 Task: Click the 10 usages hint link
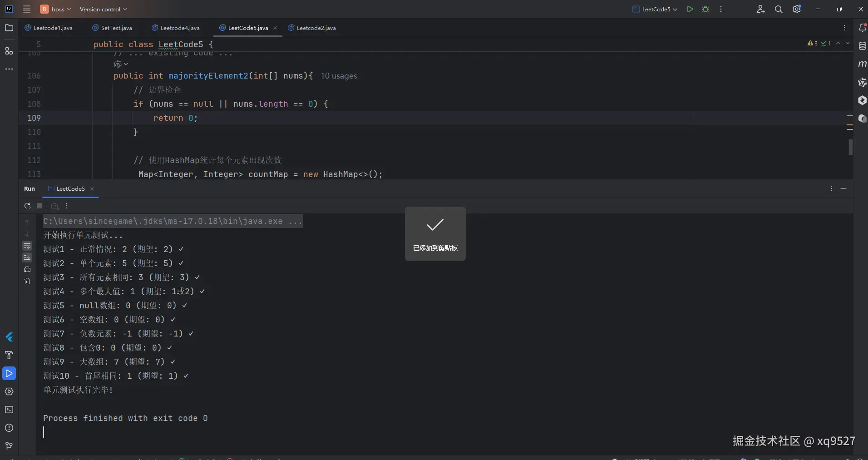point(339,76)
